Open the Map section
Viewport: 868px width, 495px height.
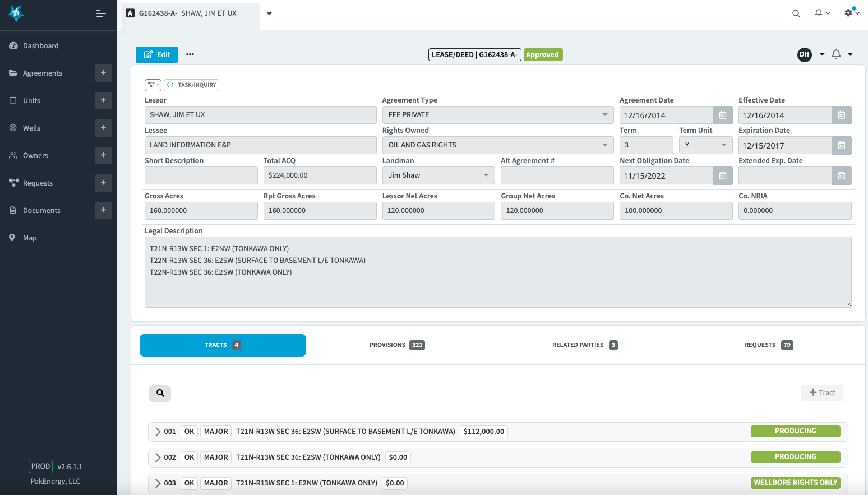click(29, 238)
